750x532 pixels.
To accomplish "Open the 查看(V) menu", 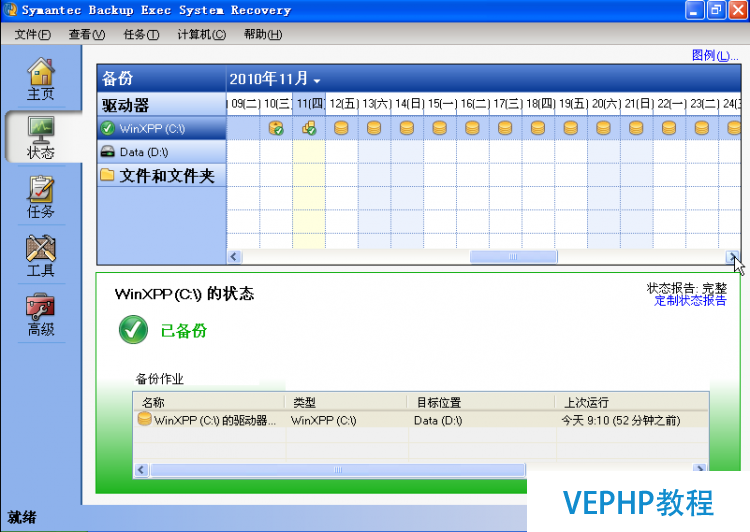I will coord(87,34).
